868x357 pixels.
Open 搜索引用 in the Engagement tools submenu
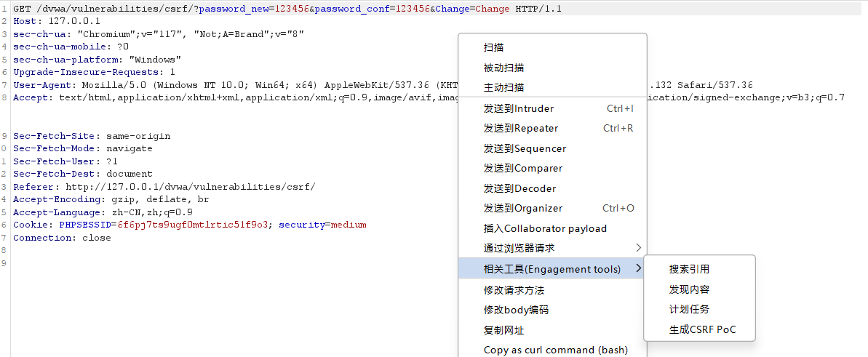tap(689, 269)
